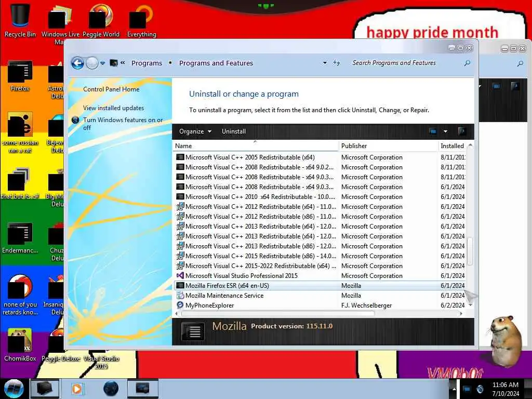Click the Control Panel icon in the address bar
Image resolution: width=532 pixels, height=399 pixels.
pos(114,63)
